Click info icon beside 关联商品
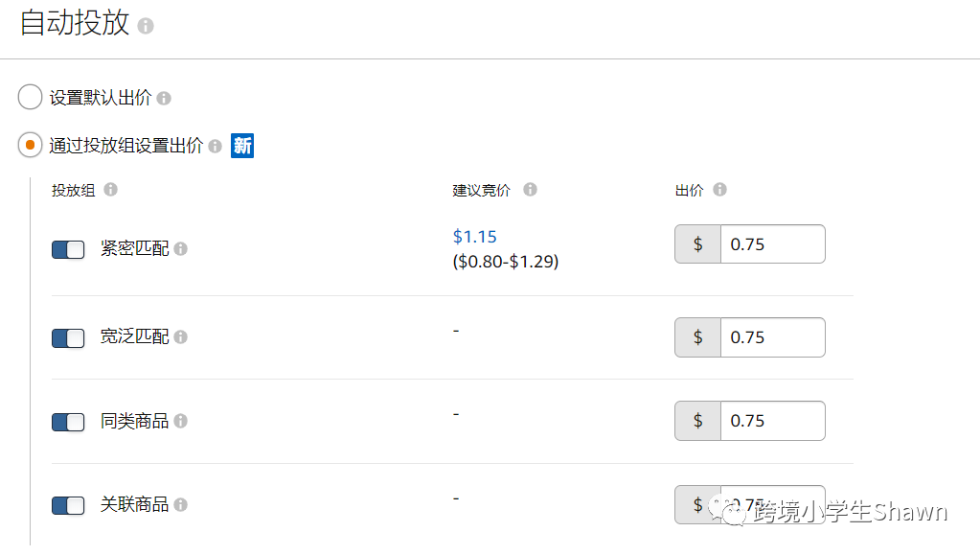The width and height of the screenshot is (980, 555). [181, 505]
